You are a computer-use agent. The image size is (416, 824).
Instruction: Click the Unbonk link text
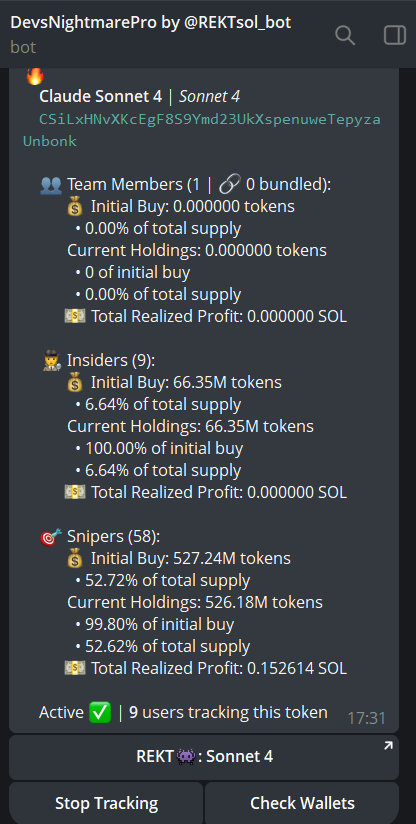[x=50, y=141]
